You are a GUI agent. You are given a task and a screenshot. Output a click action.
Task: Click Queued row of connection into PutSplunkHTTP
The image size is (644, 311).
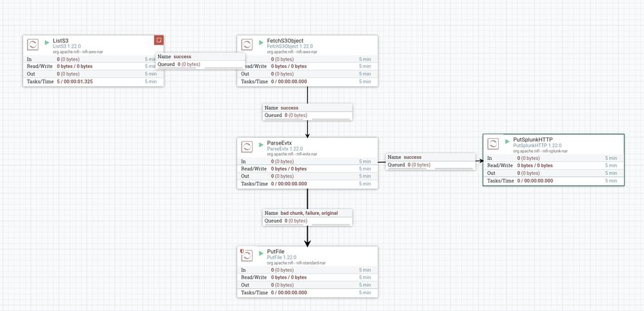[x=430, y=165]
